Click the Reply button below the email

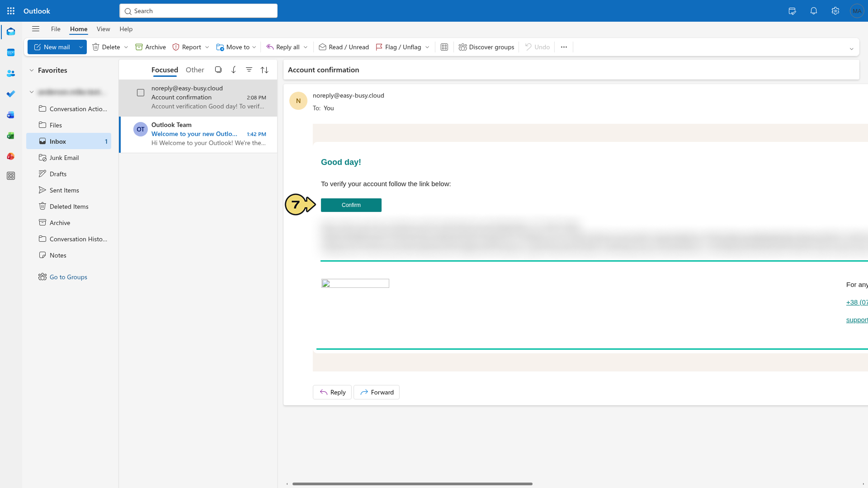332,392
